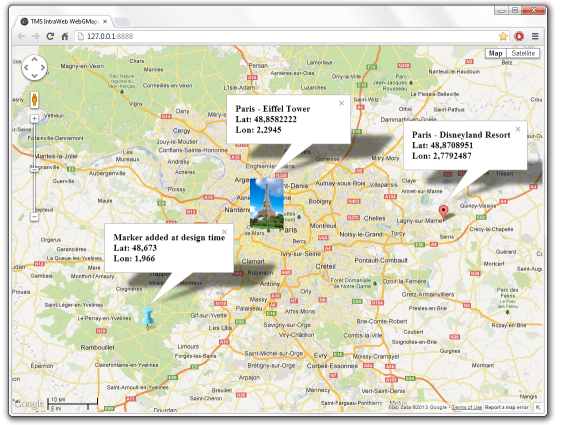Click the red Disneyland map marker
This screenshot has height=425, width=561.
pos(443,213)
